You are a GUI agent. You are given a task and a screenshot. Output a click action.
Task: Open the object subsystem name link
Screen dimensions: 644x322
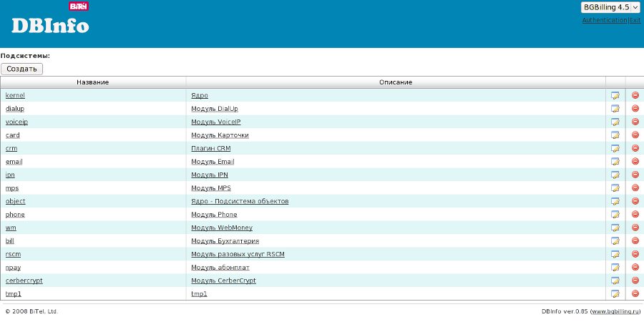[x=15, y=201]
